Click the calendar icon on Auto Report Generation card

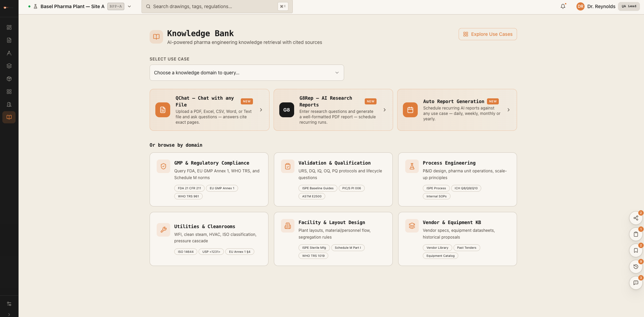tap(410, 110)
